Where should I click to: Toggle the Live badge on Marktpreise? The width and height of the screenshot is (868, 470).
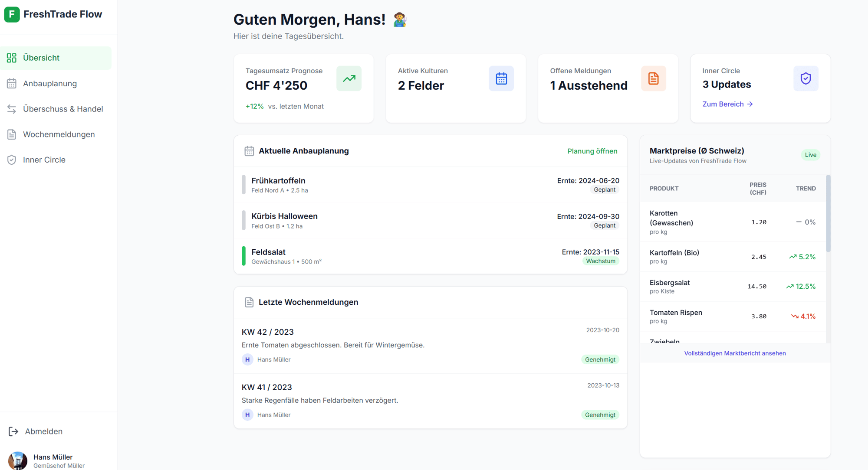tap(810, 155)
